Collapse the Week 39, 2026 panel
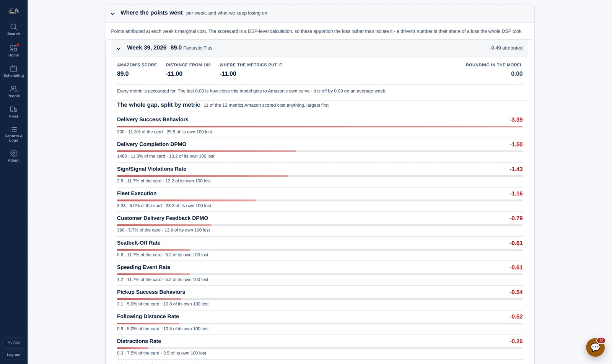The image size is (612, 364). (118, 49)
